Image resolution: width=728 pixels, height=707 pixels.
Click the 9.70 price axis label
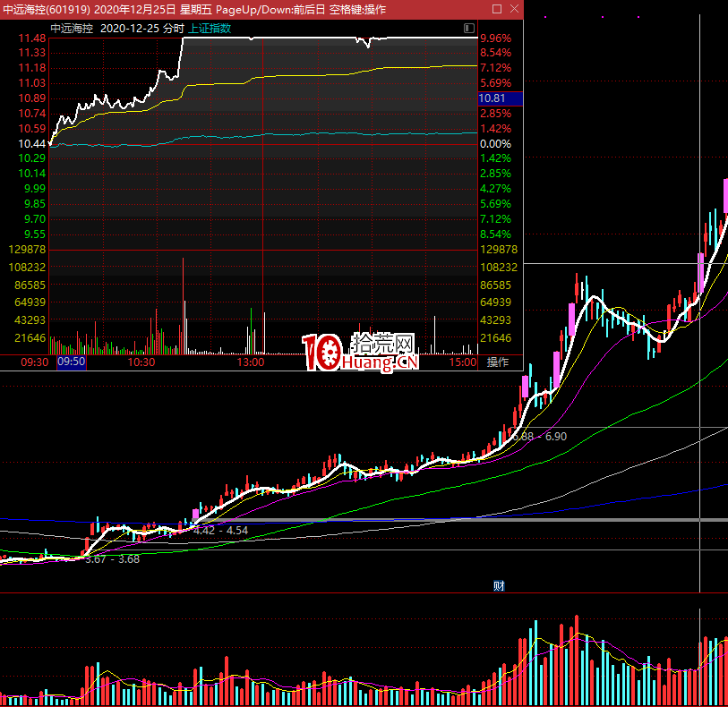35,219
